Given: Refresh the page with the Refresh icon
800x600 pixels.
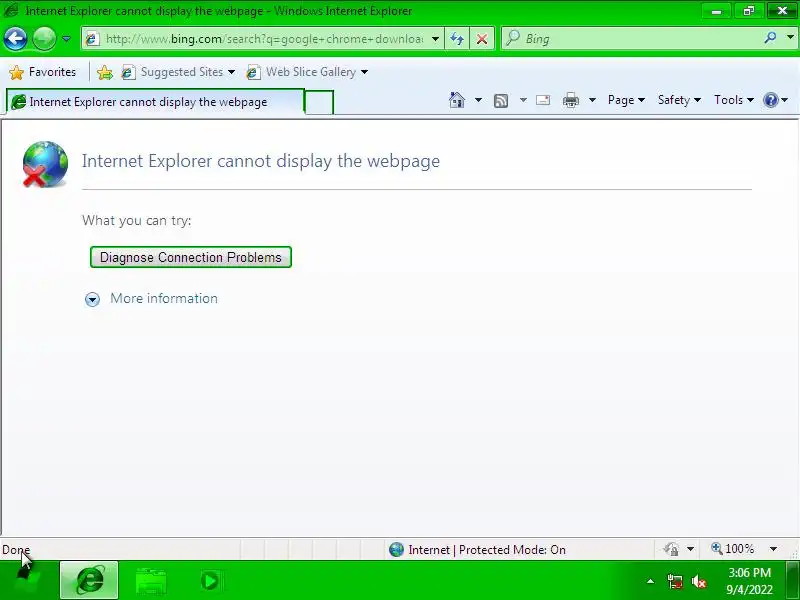Looking at the screenshot, I should click(457, 39).
